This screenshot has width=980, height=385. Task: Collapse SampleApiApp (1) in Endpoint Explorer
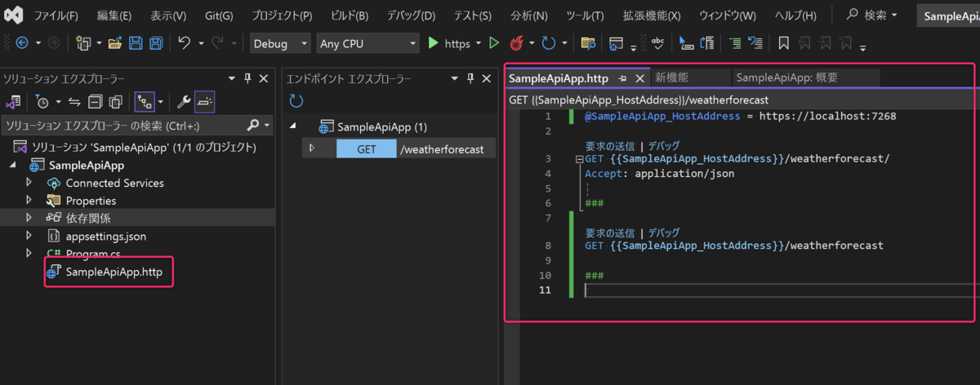(295, 127)
